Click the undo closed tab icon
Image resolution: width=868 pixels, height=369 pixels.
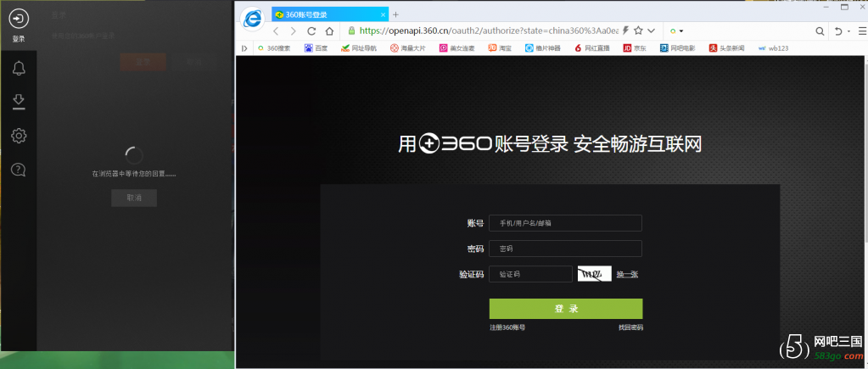coord(838,31)
